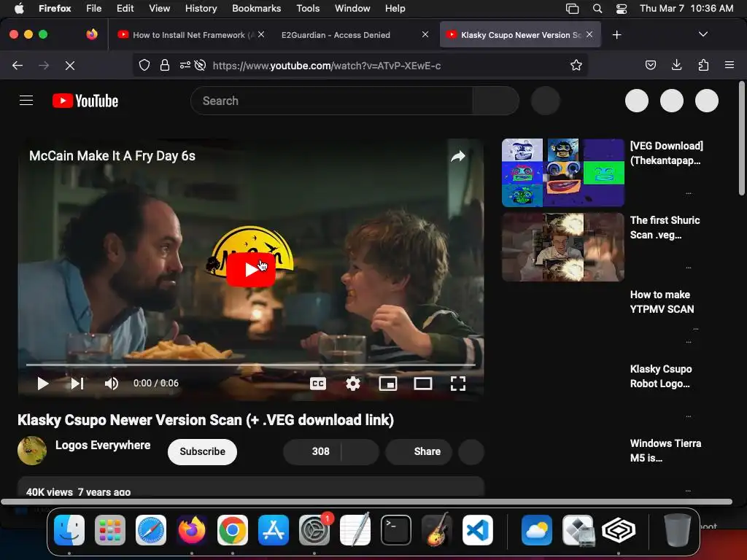The height and width of the screenshot is (560, 747).
Task: Open a new tab with plus
Action: point(617,35)
